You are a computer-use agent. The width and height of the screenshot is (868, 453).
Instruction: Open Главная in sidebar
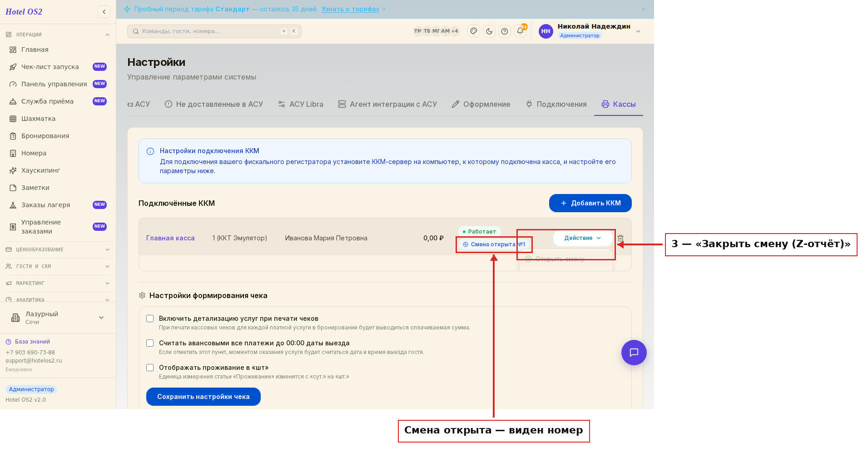coord(58,50)
